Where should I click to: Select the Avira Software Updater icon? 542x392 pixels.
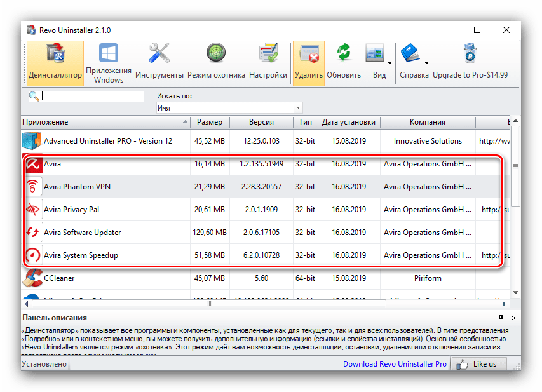(x=33, y=233)
